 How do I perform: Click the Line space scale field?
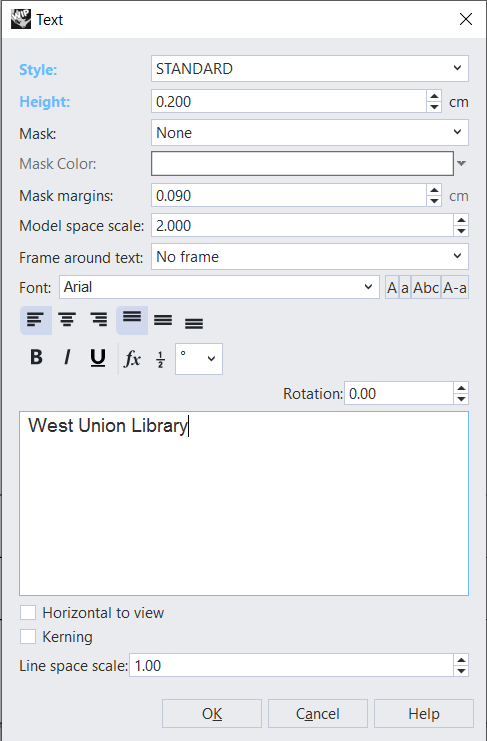point(291,665)
